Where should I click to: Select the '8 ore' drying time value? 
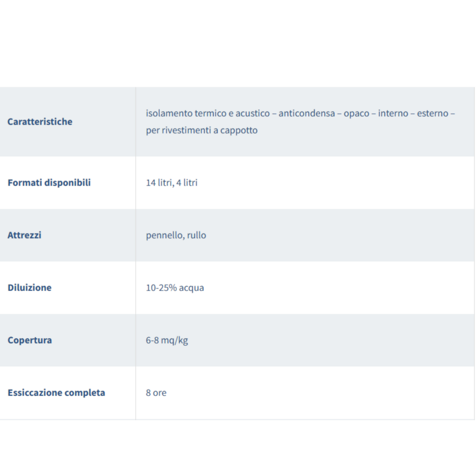156,393
